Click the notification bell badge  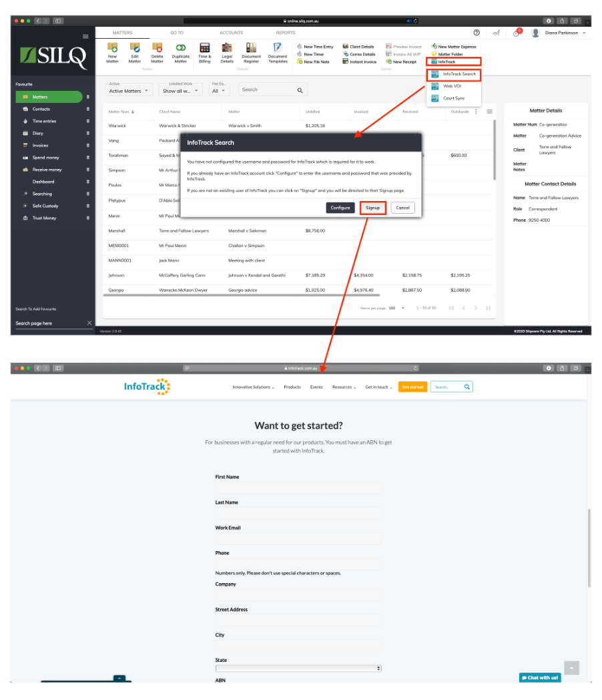point(518,31)
